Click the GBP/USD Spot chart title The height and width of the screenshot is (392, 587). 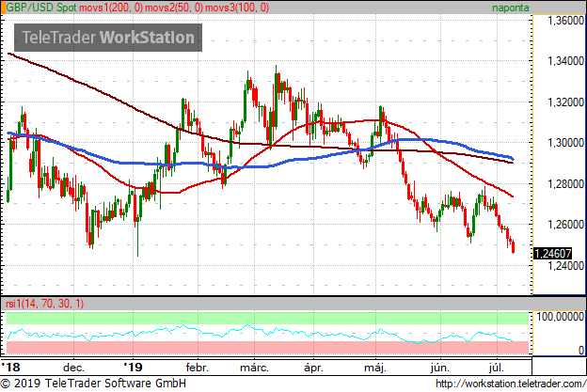[x=41, y=8]
